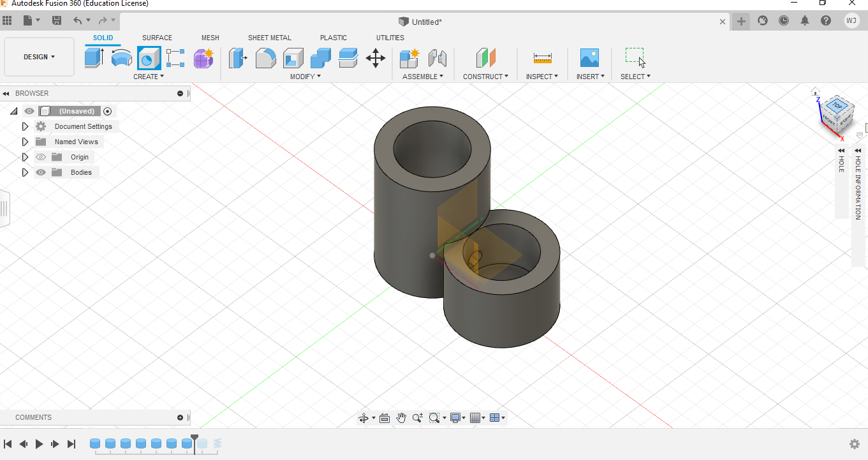The width and height of the screenshot is (868, 460).
Task: Show the Origin folder in the browser
Action: (x=40, y=157)
